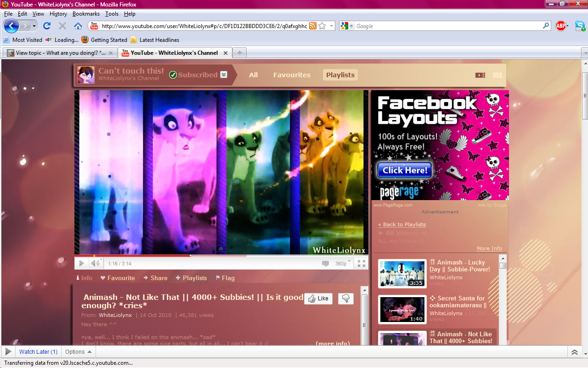The height and width of the screenshot is (368, 588).
Task: Mute the video with the speaker icon
Action: [x=95, y=263]
